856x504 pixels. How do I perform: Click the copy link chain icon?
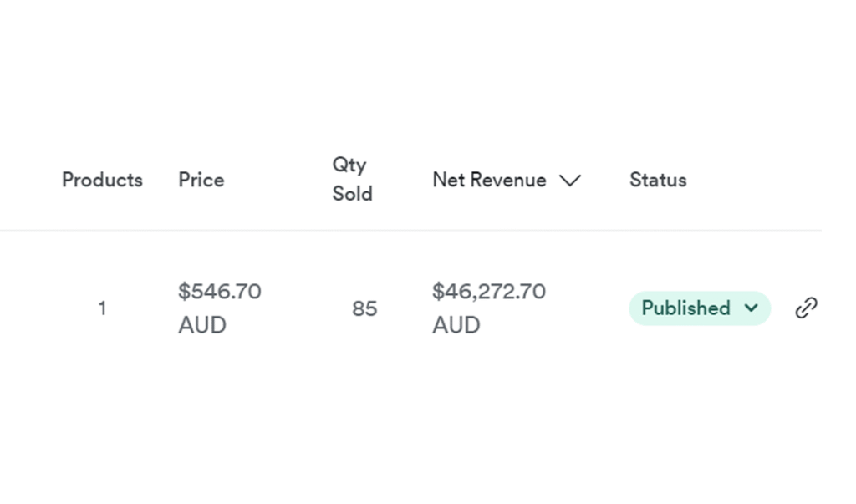[806, 308]
